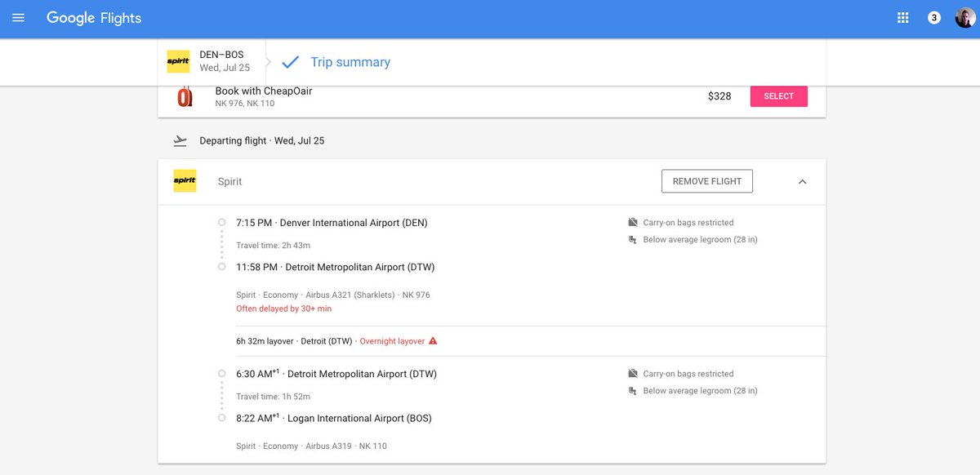This screenshot has height=475, width=980.
Task: Click the Book with CheapOair text
Action: pyautogui.click(x=264, y=91)
